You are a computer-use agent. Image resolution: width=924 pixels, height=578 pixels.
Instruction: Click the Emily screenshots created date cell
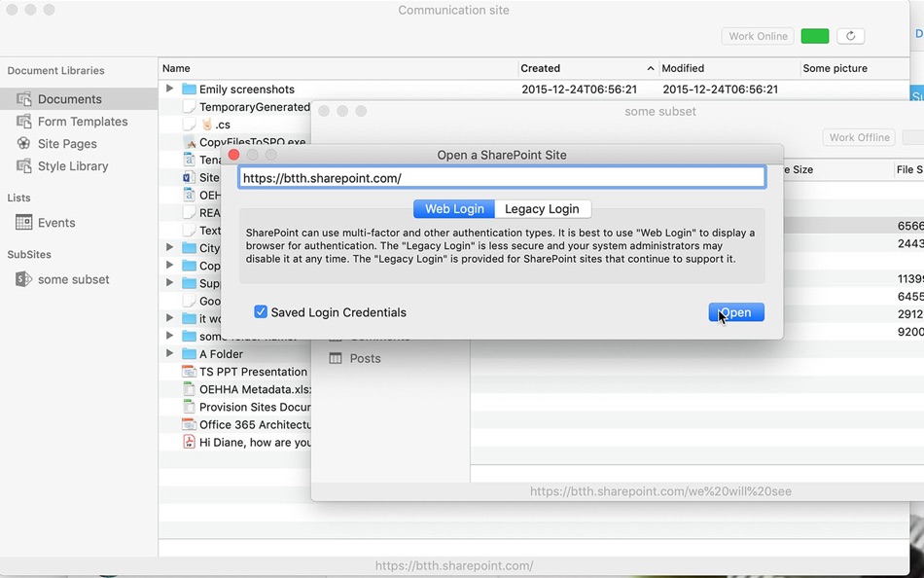coord(580,90)
